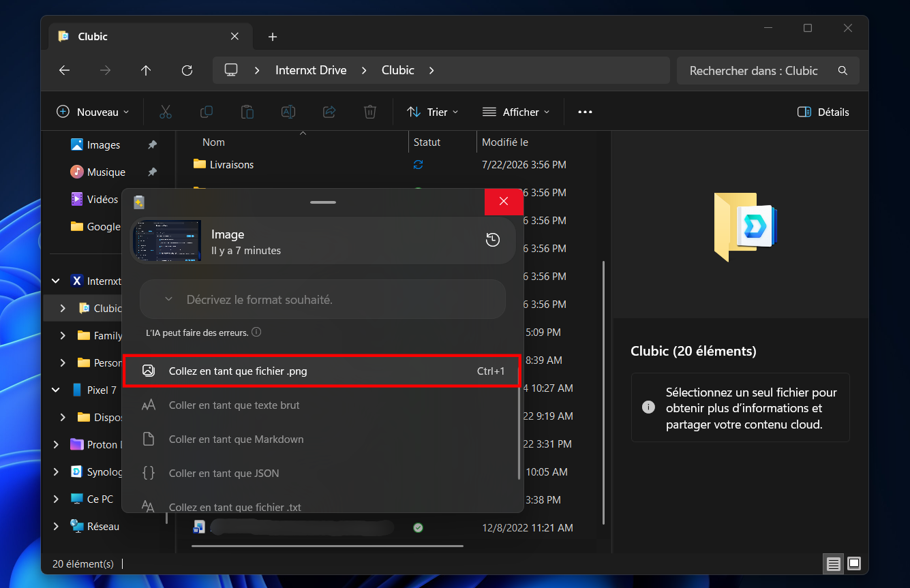Go up one folder level
This screenshot has height=588, width=910.
pyautogui.click(x=146, y=70)
